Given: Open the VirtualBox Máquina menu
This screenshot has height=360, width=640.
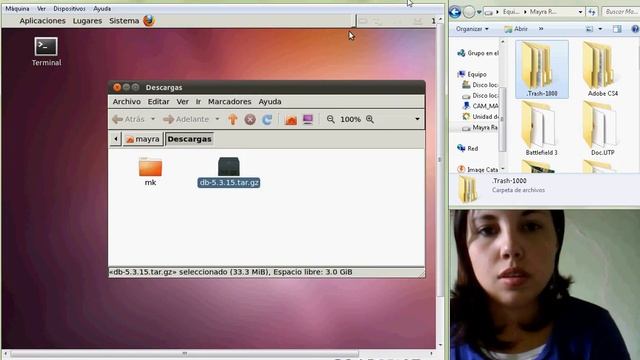Looking at the screenshot, I should pyautogui.click(x=17, y=8).
